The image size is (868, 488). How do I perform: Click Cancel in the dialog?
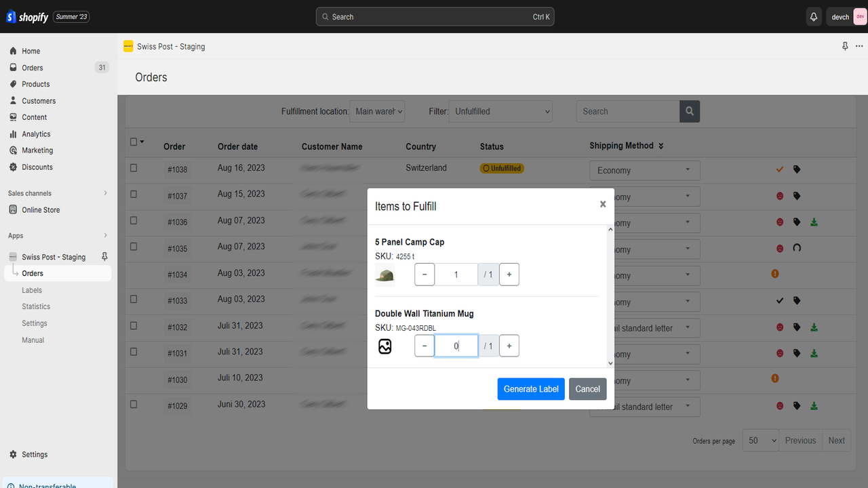tap(587, 388)
